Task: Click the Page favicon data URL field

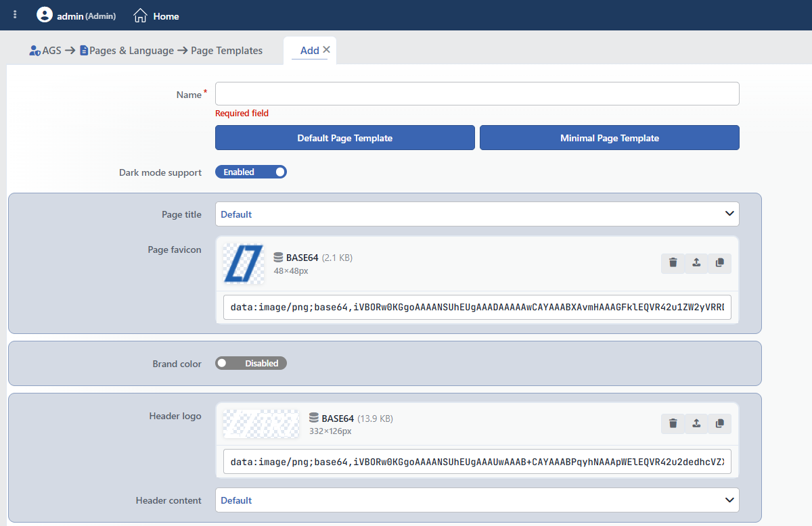Action: 477,307
